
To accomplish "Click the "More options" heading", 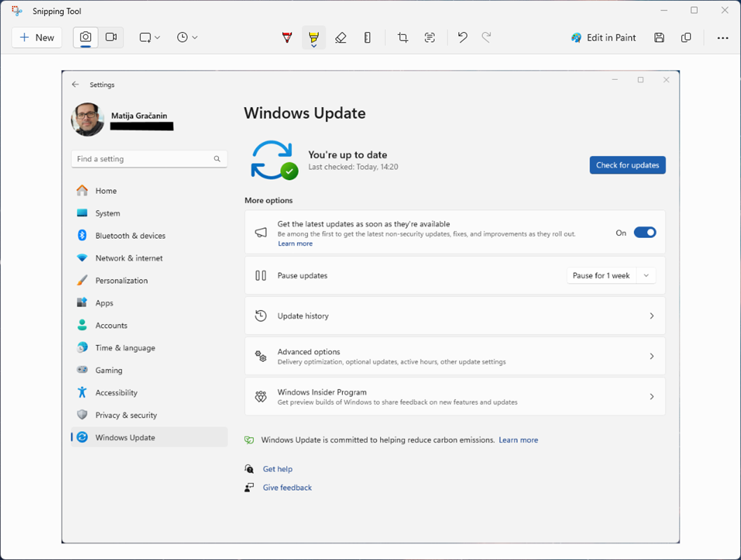I will [269, 200].
